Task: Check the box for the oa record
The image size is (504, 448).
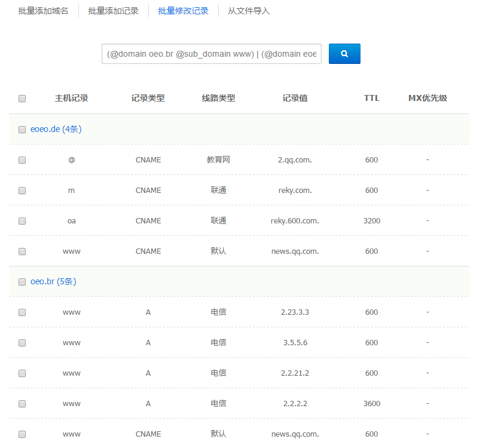Action: [22, 221]
